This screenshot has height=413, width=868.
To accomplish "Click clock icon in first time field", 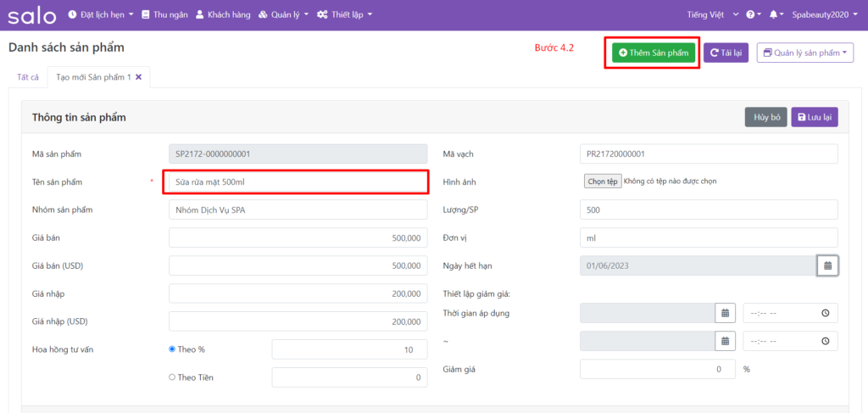I will coord(825,313).
